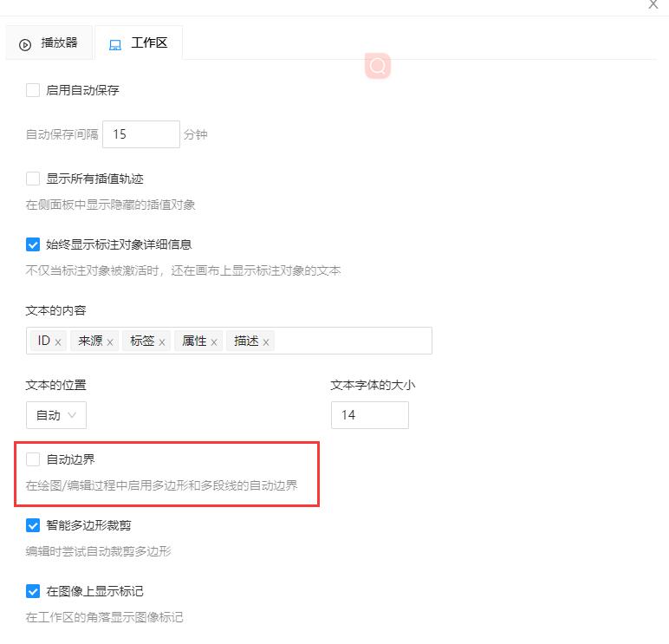This screenshot has width=669, height=644.
Task: Close the settings dialog
Action: (653, 4)
